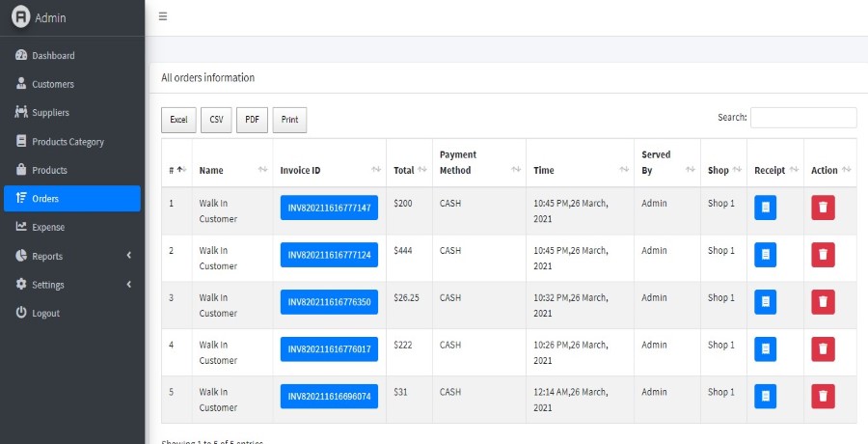Screen dimensions: 868x444
Task: View receipt for invoice INV820211616776350
Action: click(x=765, y=301)
